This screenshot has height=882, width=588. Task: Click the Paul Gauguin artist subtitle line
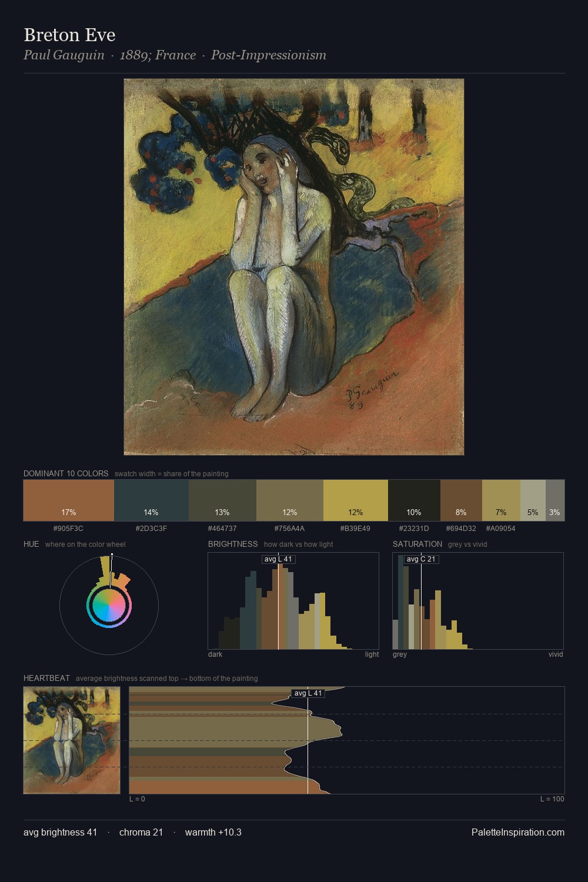[175, 55]
